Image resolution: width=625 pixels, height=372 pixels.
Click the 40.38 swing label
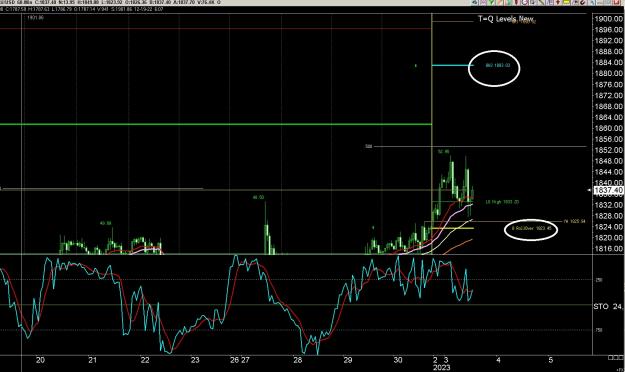point(106,223)
